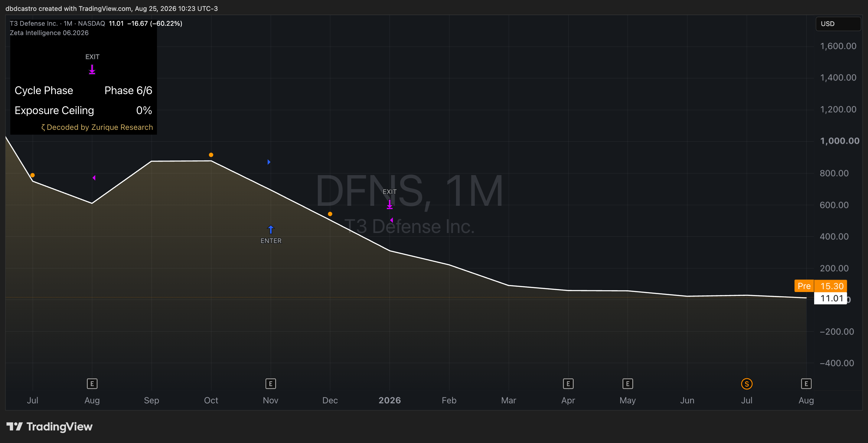Click the Sep label on the time axis

(152, 401)
